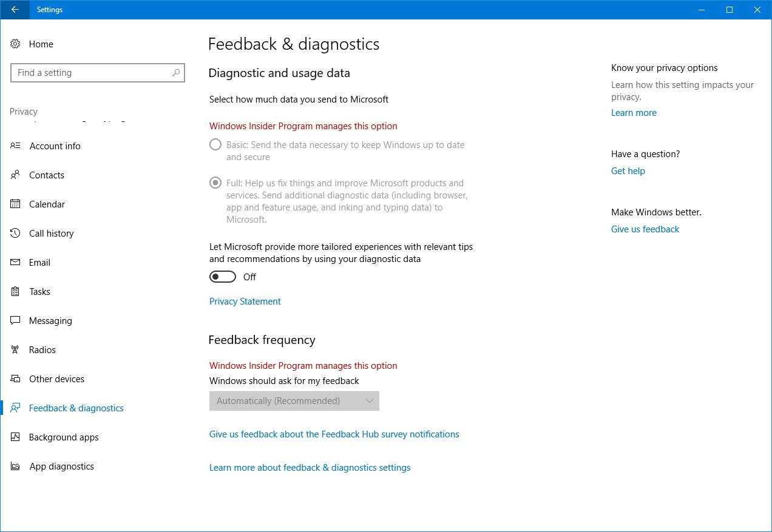Click the Know your privacy options text

665,68
